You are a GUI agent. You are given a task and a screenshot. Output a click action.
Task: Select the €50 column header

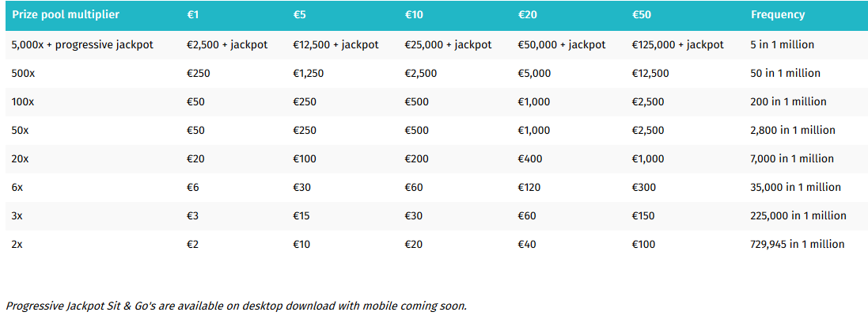(642, 15)
